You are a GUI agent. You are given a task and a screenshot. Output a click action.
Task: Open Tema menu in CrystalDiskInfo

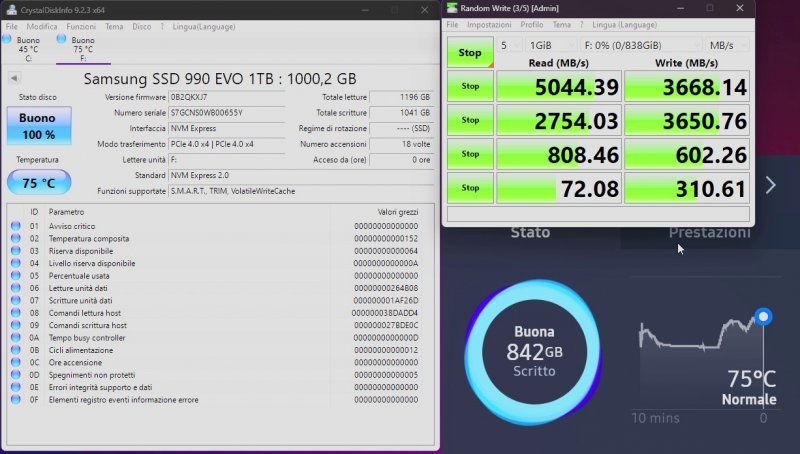point(114,27)
